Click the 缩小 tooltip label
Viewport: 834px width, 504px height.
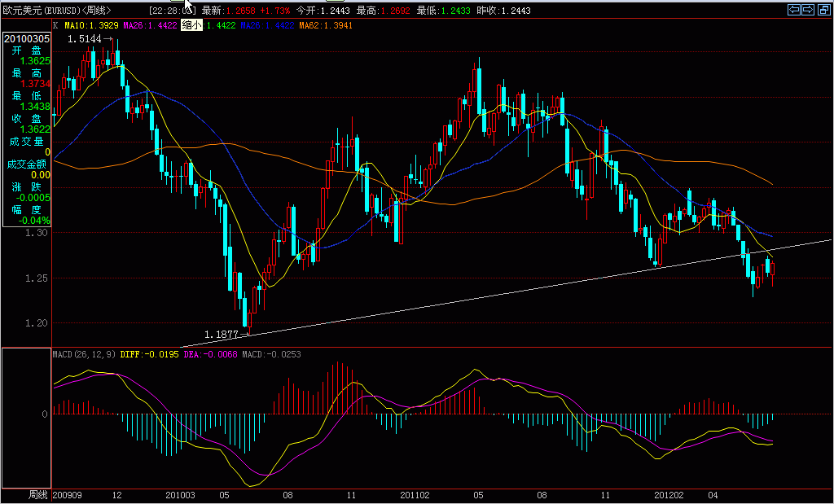192,25
